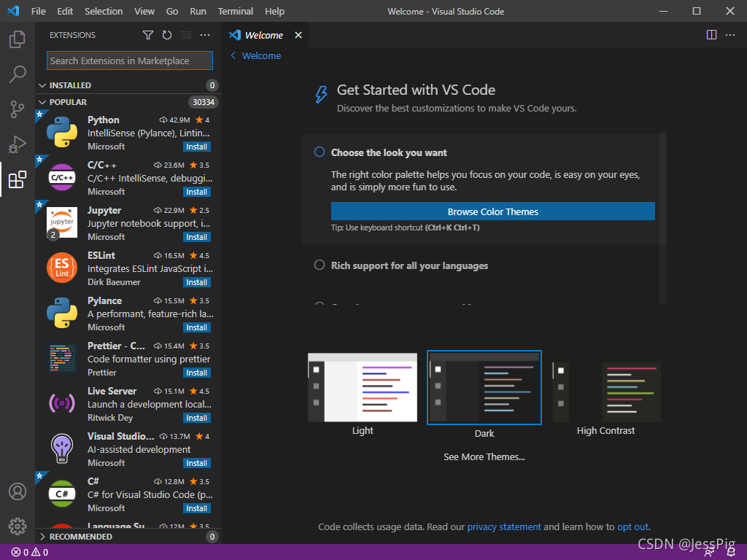Select the Extensions view icon

(x=18, y=179)
